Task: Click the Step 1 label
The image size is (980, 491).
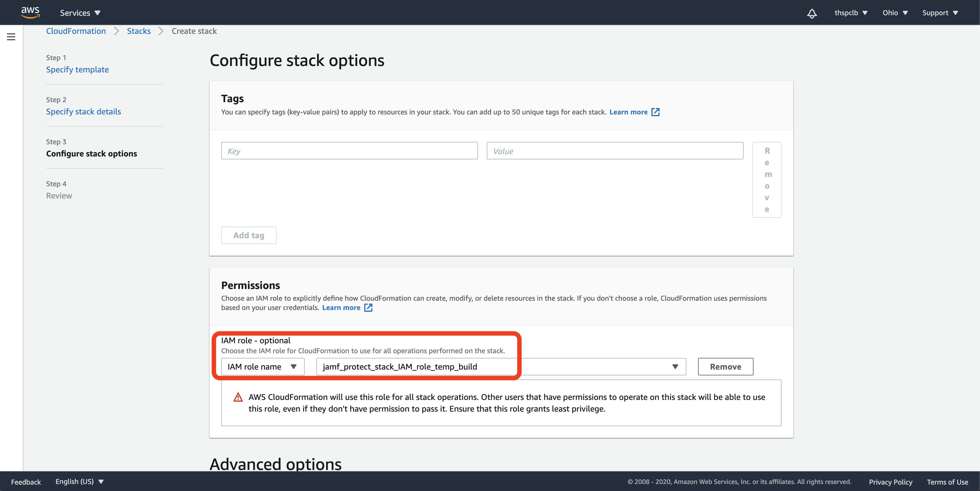Action: coord(56,58)
